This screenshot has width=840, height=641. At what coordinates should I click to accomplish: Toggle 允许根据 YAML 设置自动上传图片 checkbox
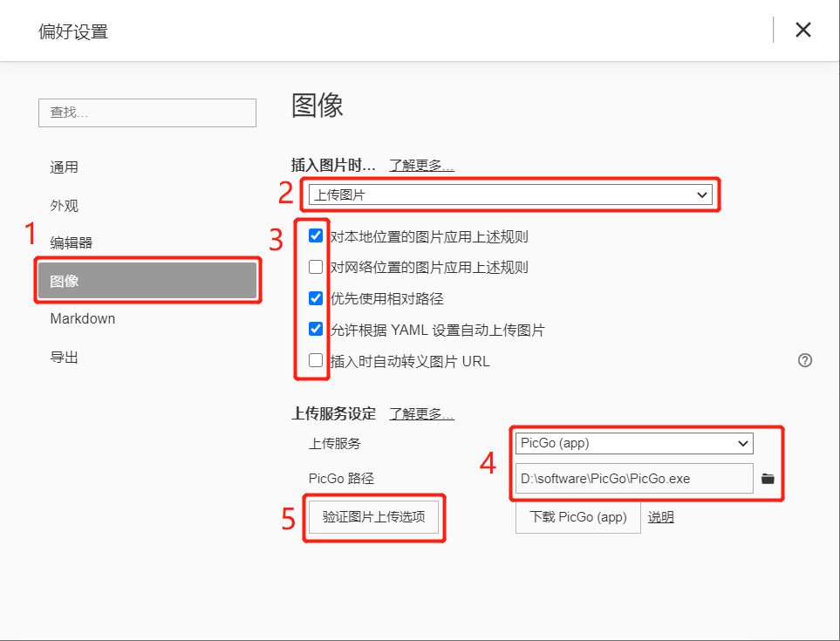316,329
